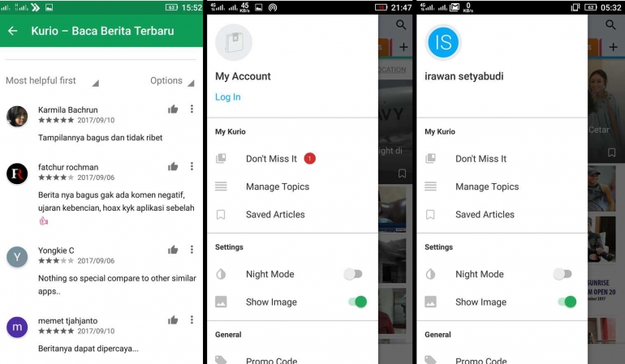The height and width of the screenshot is (364, 625).
Task: Tap review text 'Tampilannya bagus dan tidak ribet'
Action: pyautogui.click(x=100, y=138)
